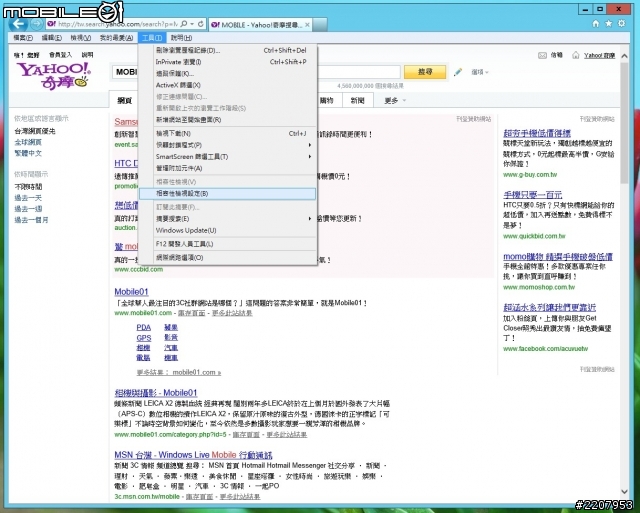This screenshot has height=513, width=640.
Task: Open the IE gear Tools icon
Action: pos(622,24)
